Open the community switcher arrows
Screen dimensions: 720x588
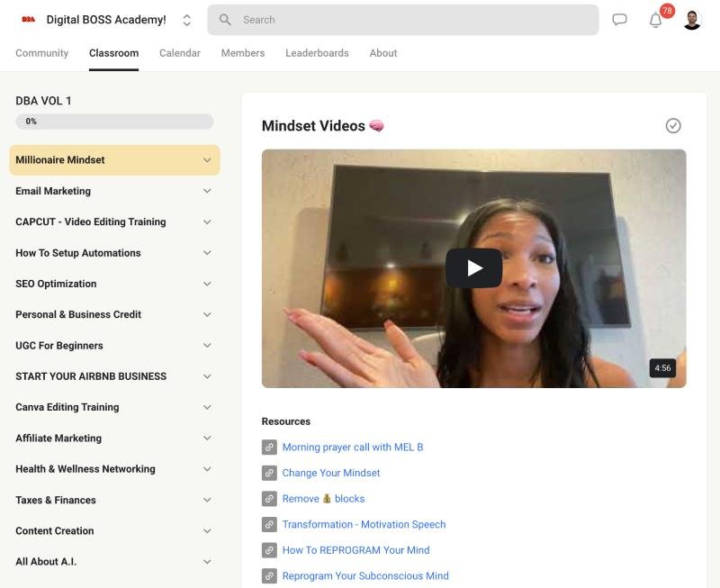(186, 20)
